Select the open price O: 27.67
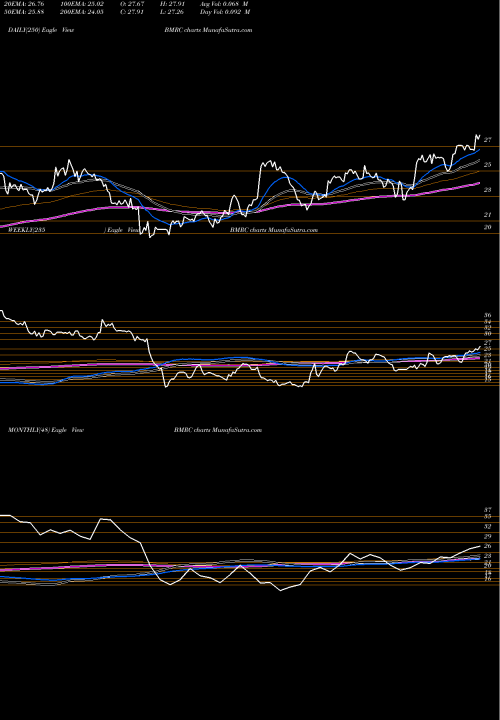 pyautogui.click(x=134, y=4)
